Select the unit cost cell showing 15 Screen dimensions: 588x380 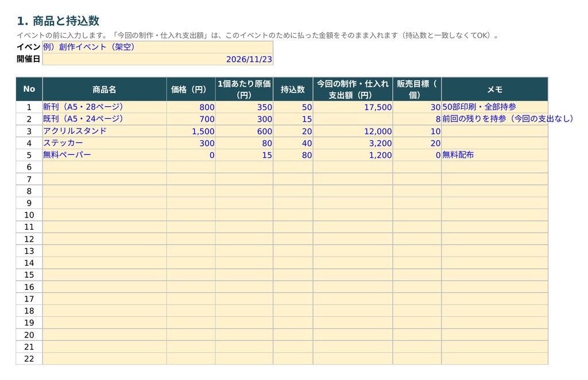244,155
